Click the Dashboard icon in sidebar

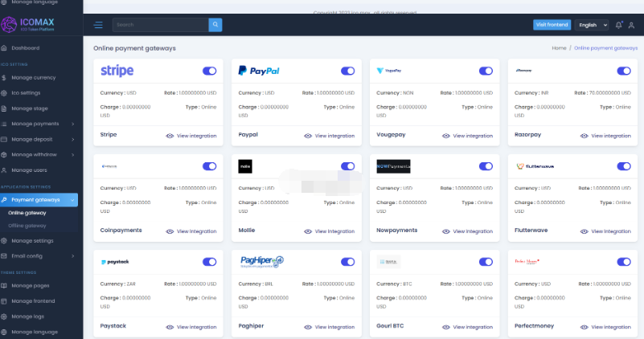tap(5, 48)
